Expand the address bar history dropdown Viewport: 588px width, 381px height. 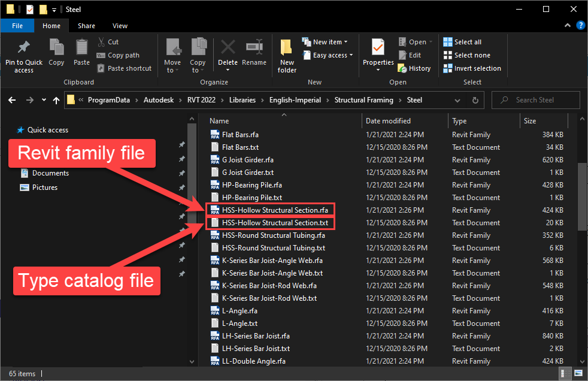(457, 101)
